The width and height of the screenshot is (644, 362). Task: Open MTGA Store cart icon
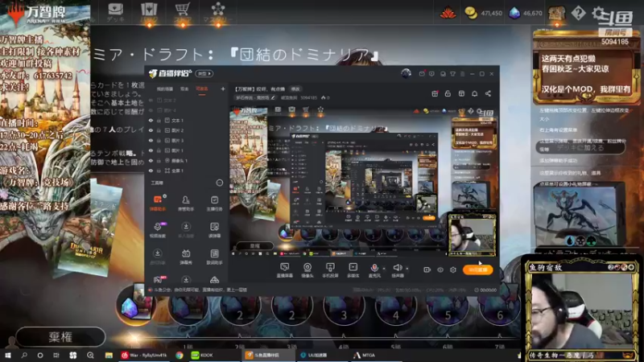point(183,12)
